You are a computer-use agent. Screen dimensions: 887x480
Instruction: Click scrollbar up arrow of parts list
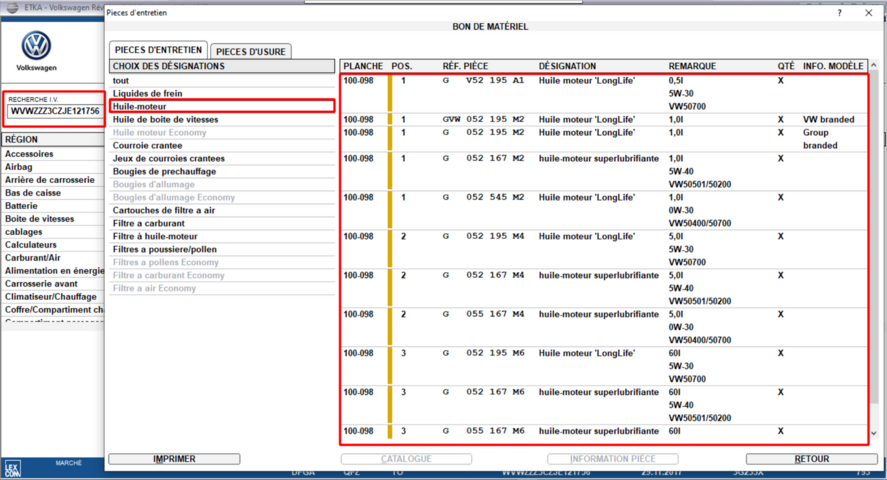(x=873, y=66)
